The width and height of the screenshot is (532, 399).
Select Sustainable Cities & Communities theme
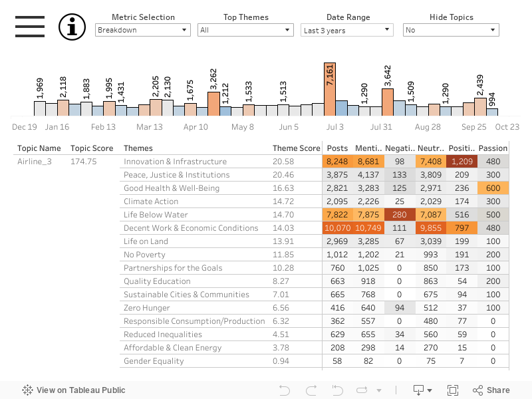pyautogui.click(x=186, y=295)
